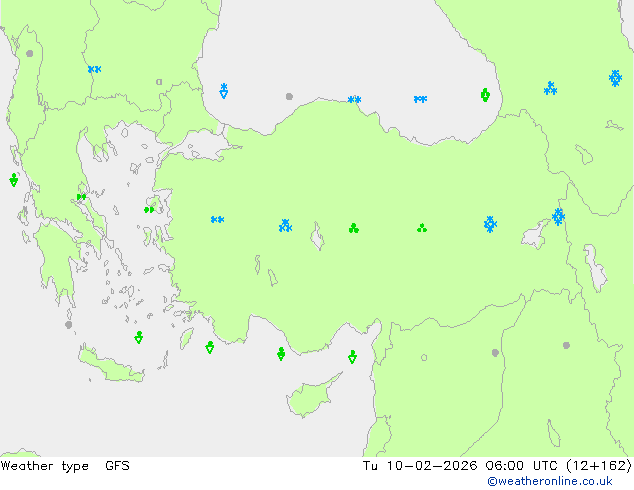
Task: Click the green rain icon near Georgia's coast
Action: click(x=486, y=95)
